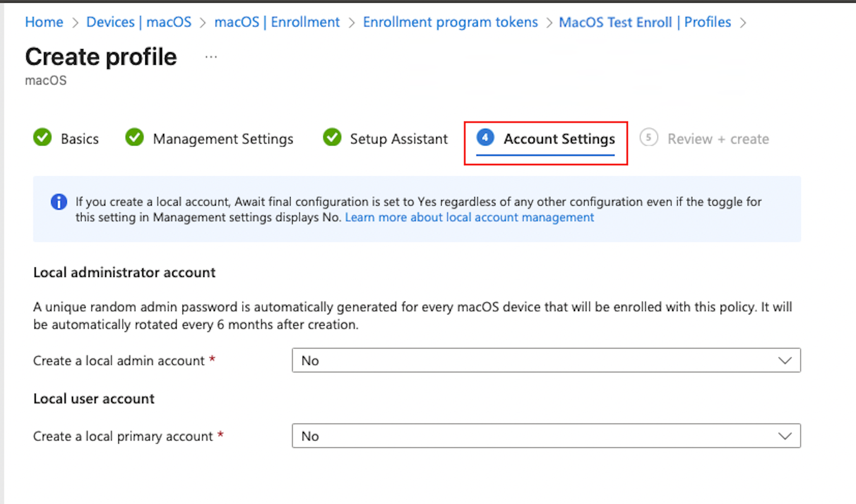Open the ellipsis menu beside Create profile
The height and width of the screenshot is (504, 856).
[211, 56]
